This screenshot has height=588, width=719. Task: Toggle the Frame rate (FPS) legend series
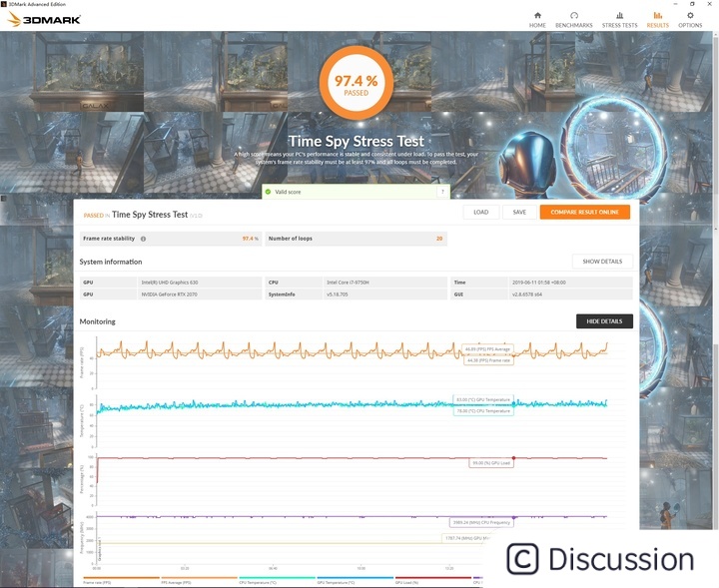(121, 580)
